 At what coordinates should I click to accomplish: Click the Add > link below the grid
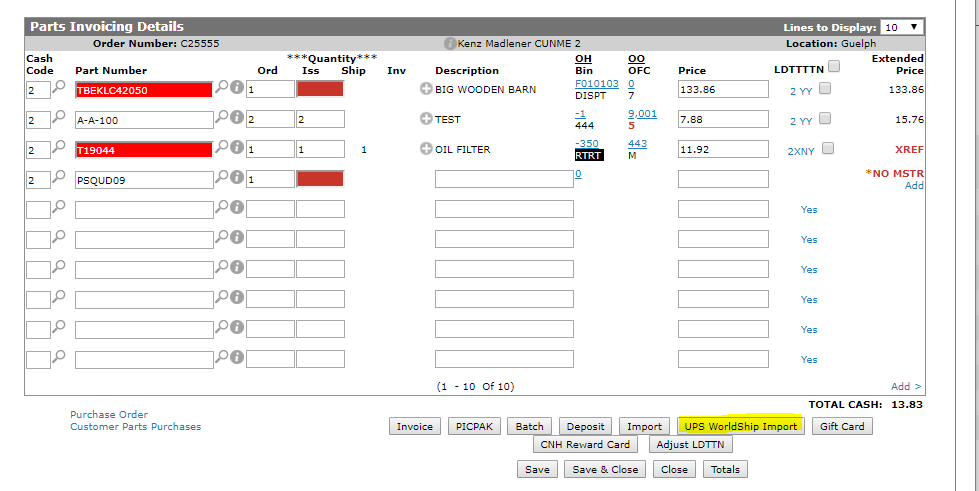906,386
